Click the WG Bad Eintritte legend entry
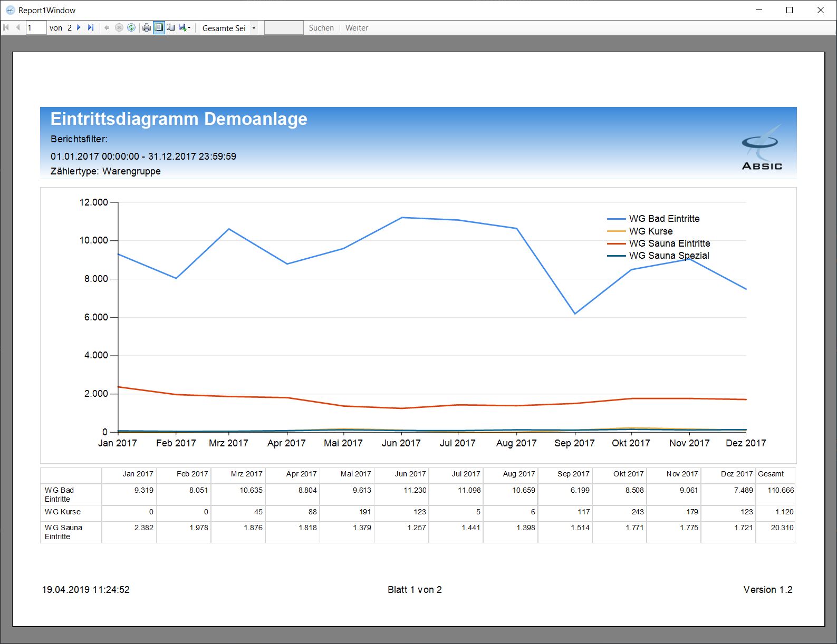 click(664, 219)
